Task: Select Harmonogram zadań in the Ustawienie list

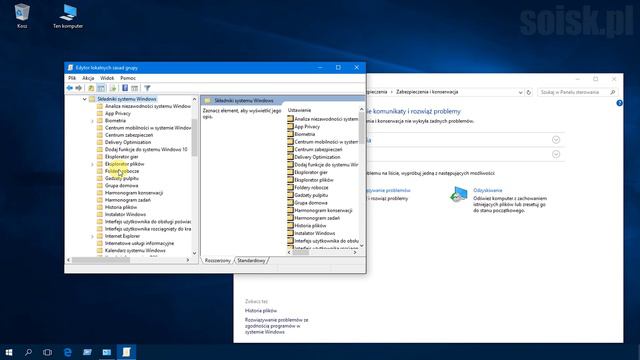Action: tap(317, 218)
